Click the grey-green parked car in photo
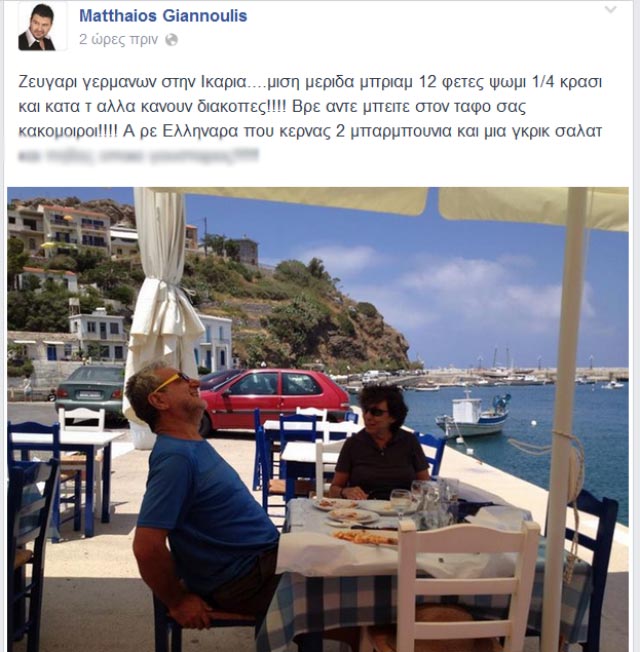Screen dimensions: 640x652 [x=91, y=391]
